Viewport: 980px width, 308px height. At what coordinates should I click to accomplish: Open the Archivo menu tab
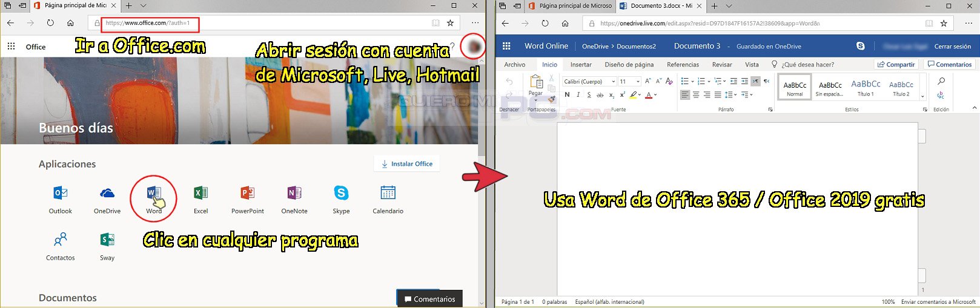point(515,64)
